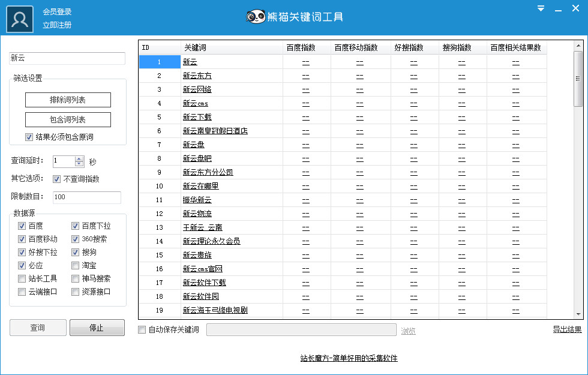The width and height of the screenshot is (588, 375).
Task: Toggle 百度移动 data source checkbox
Action: click(x=22, y=239)
